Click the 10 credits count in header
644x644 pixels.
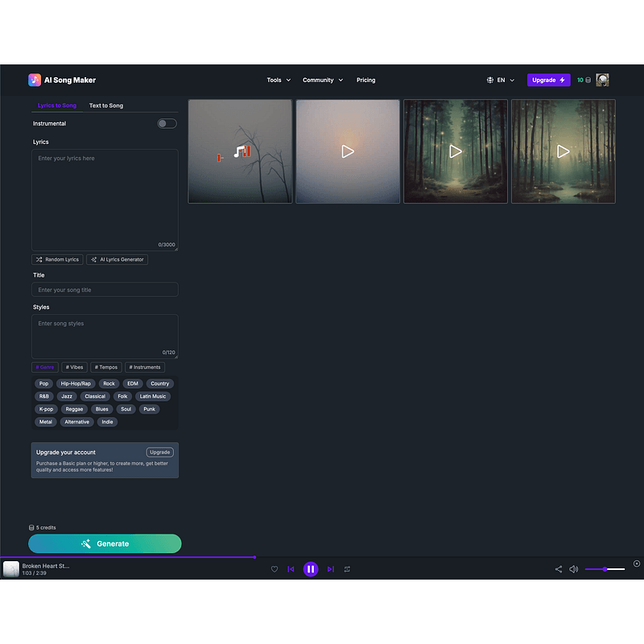tap(580, 80)
